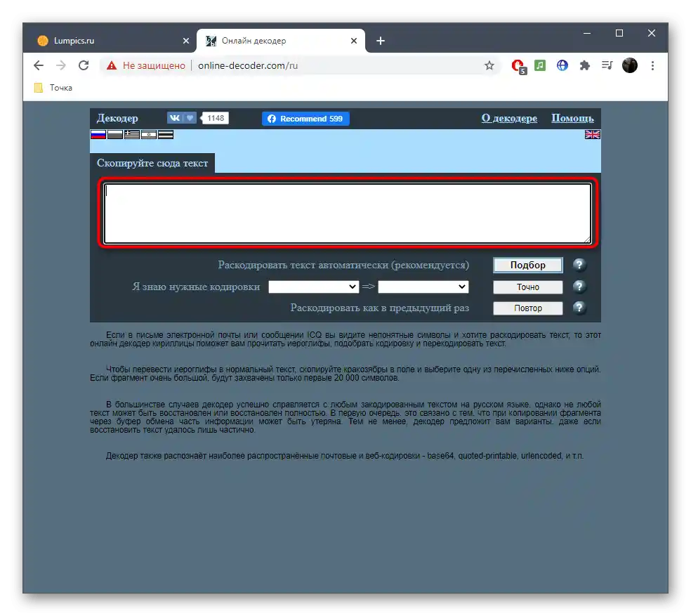This screenshot has height=616, width=691.
Task: Open the blue globe extension
Action: tap(562, 66)
